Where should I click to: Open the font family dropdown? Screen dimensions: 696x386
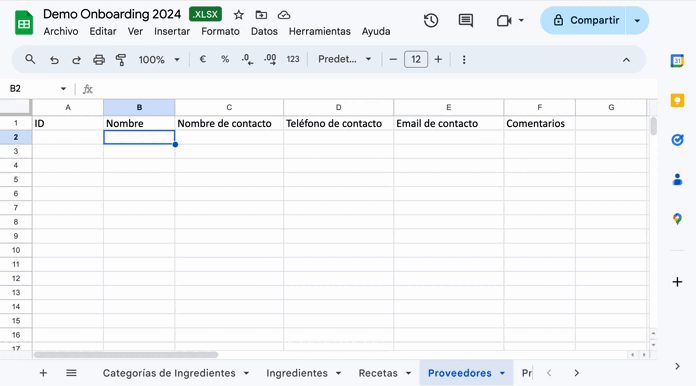point(344,59)
